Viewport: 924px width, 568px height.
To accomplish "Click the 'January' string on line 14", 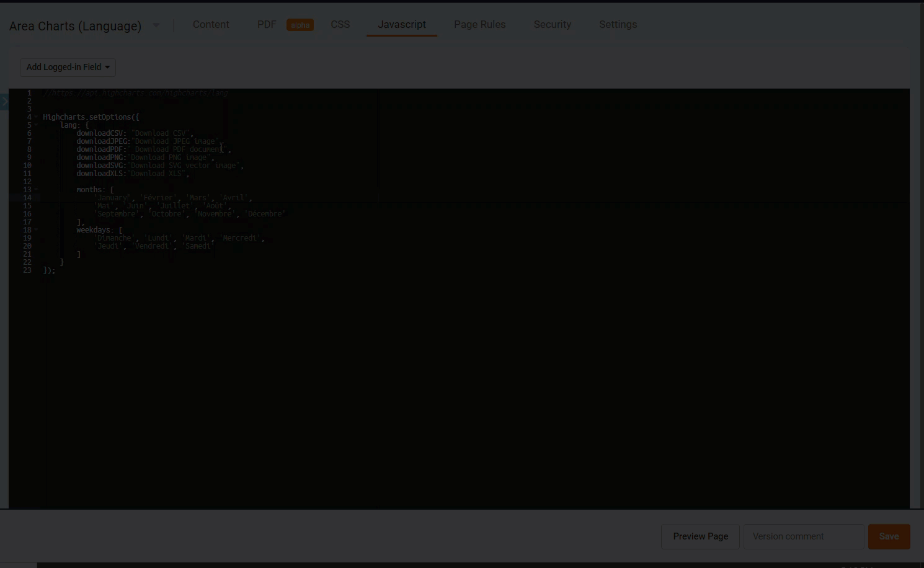I will click(112, 198).
